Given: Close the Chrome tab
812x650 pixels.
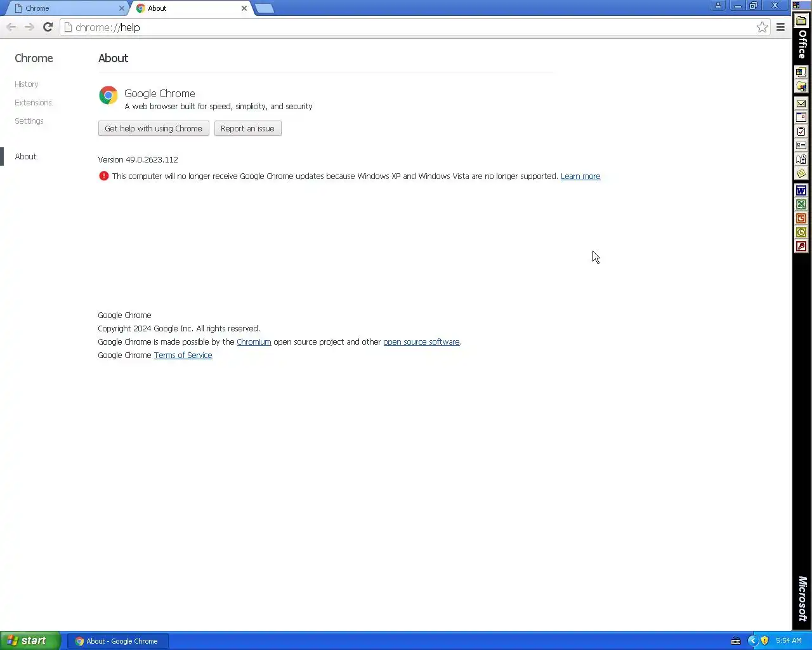Looking at the screenshot, I should click(x=122, y=8).
